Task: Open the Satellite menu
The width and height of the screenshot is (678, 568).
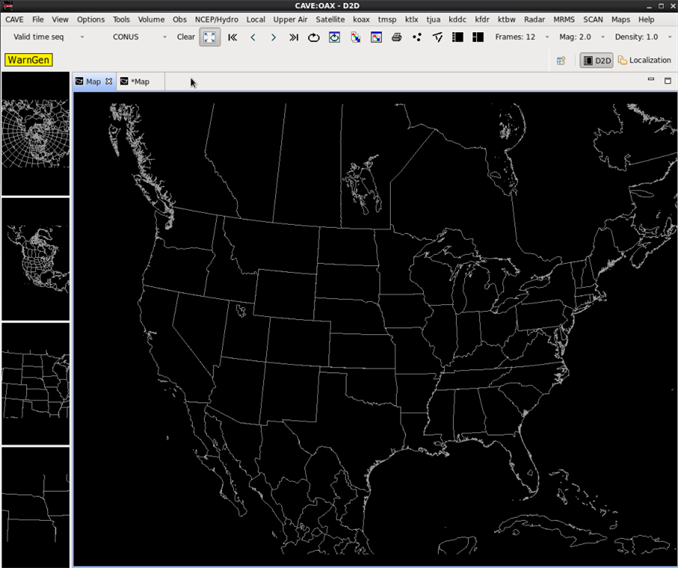Action: (x=330, y=19)
